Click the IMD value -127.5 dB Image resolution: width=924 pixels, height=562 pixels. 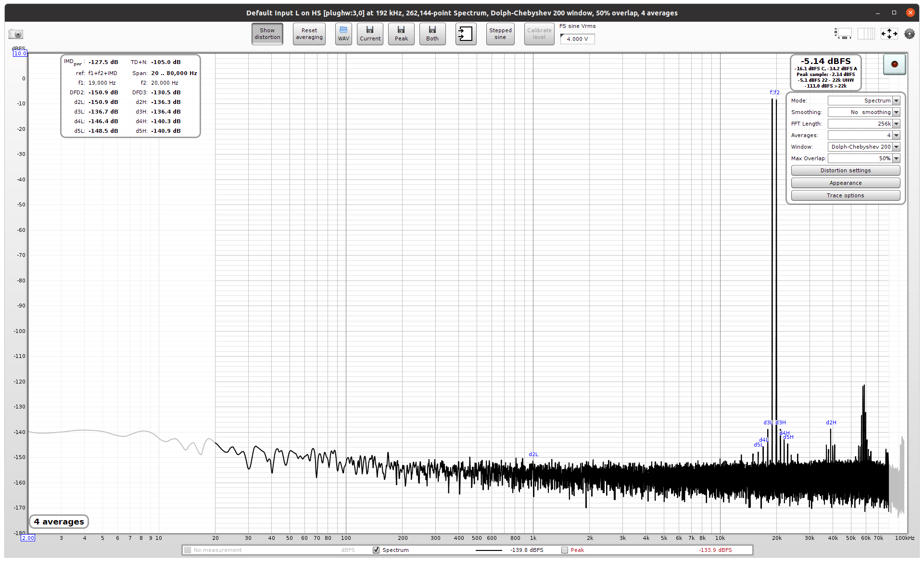[x=103, y=62]
